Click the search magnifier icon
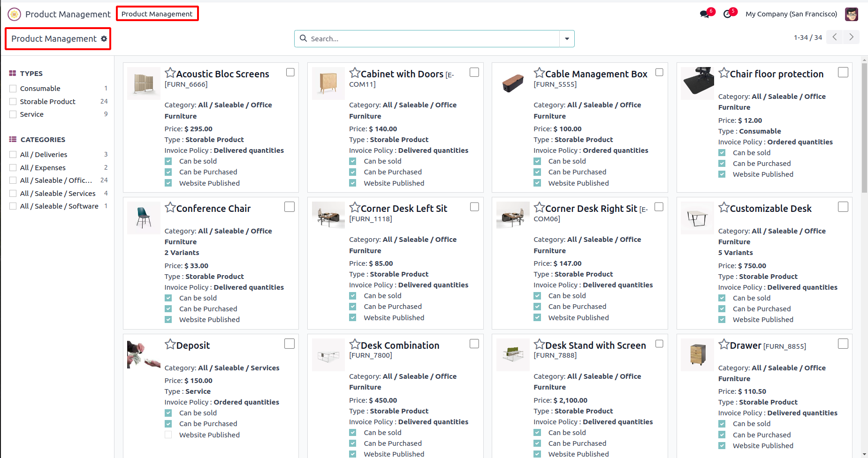 click(x=304, y=38)
